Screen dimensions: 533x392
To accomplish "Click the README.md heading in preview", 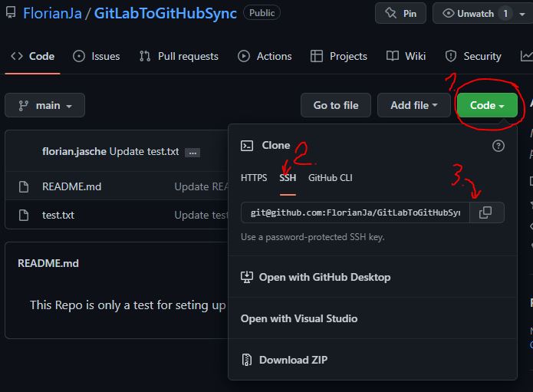I will coord(48,263).
